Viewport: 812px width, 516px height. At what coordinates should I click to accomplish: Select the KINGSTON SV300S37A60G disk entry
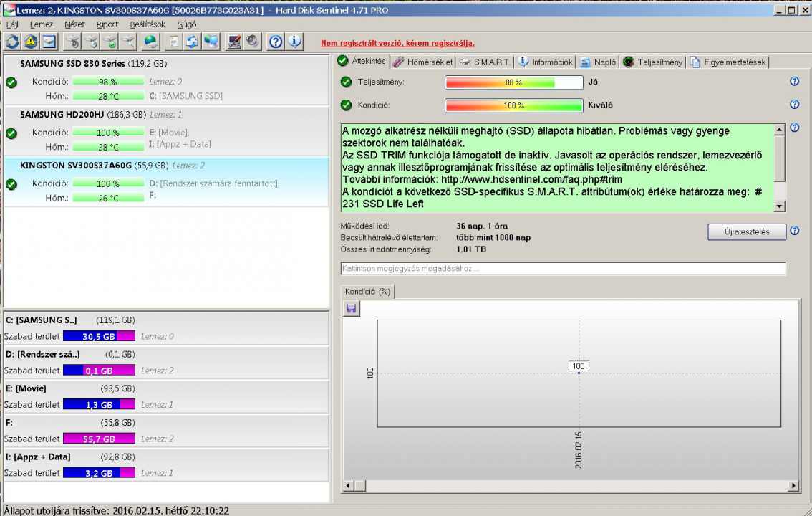tap(166, 181)
